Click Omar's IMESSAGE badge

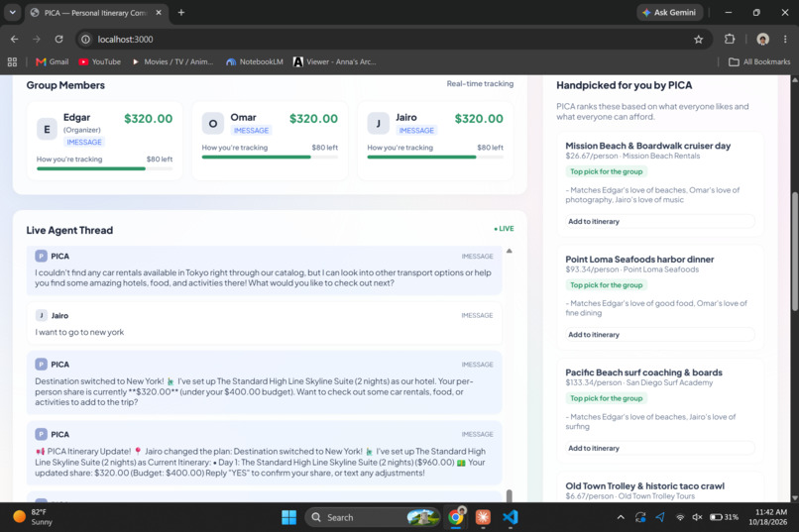point(251,131)
